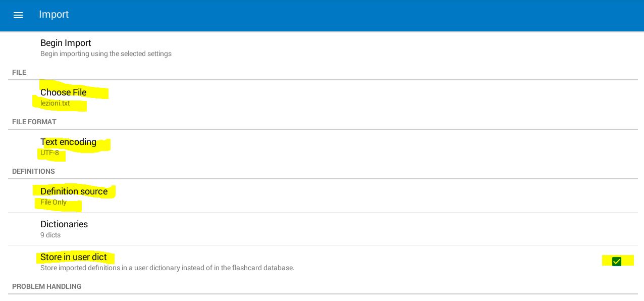644x301 pixels.
Task: Click the 9 dicts summary text
Action: [x=50, y=235]
